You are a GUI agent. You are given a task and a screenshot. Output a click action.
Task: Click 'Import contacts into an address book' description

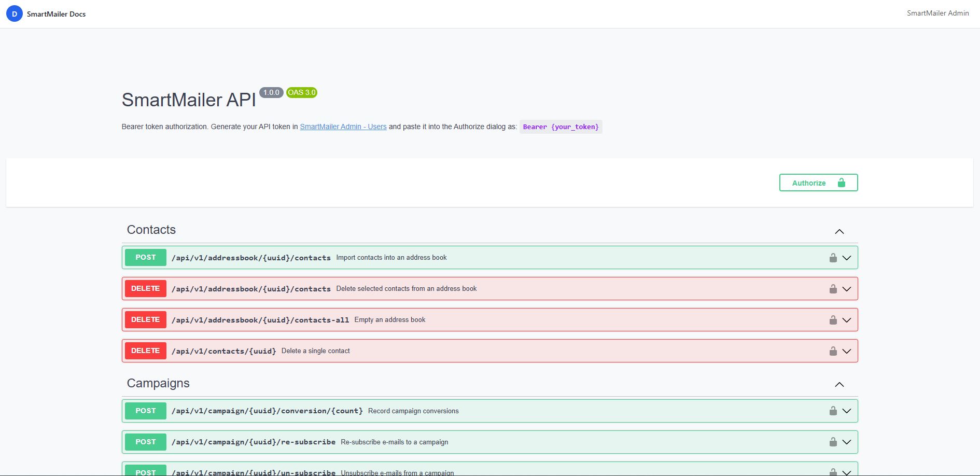(391, 258)
